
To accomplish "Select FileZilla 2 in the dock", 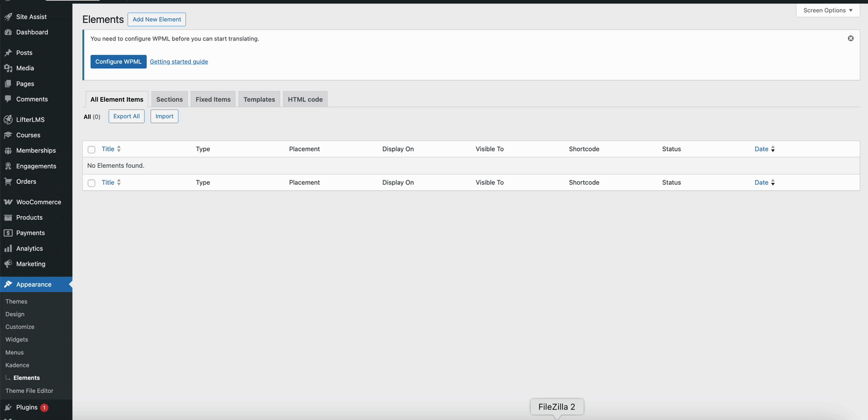I will pyautogui.click(x=556, y=406).
